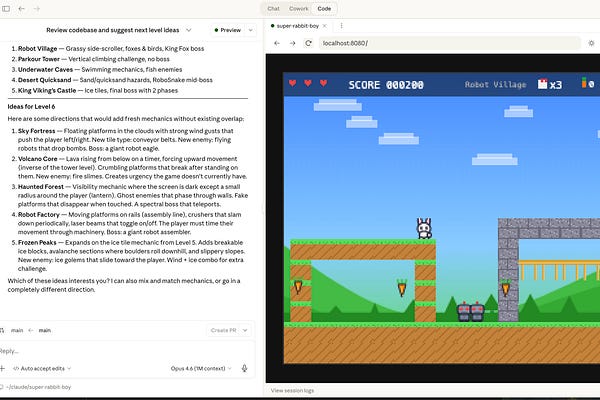Click the 'Volcano Core' idea title
Screen dimensions: 600x400
pos(38,159)
